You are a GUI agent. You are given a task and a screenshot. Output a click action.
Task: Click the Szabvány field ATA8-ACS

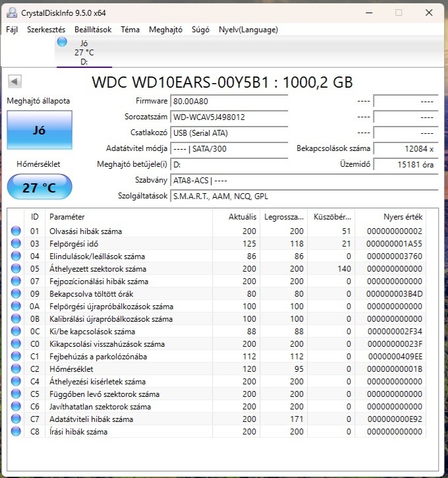tap(304, 181)
